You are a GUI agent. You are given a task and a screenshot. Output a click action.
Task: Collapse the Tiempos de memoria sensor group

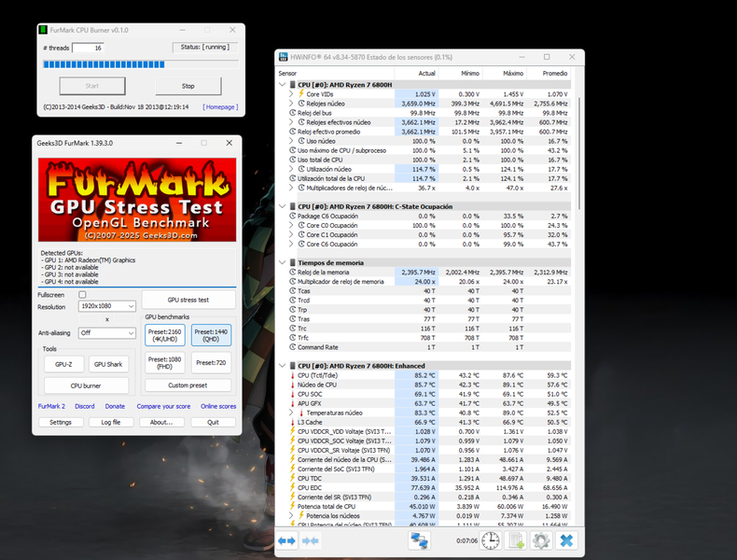284,263
